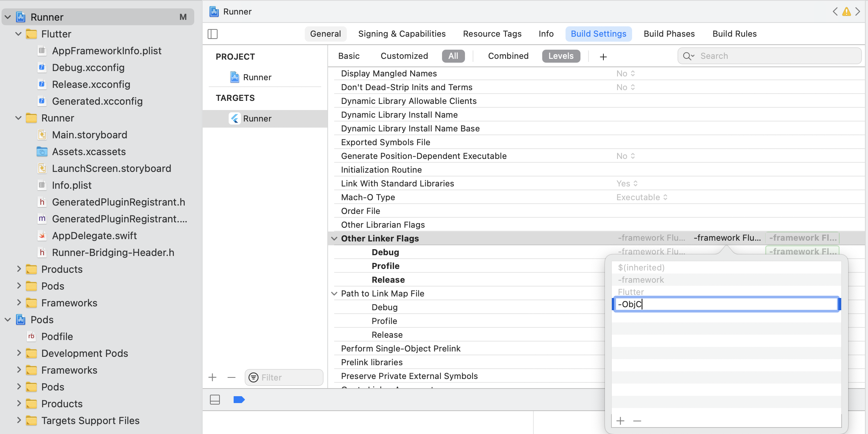Add a new linker flag entry
Image resolution: width=868 pixels, height=434 pixels.
(620, 421)
